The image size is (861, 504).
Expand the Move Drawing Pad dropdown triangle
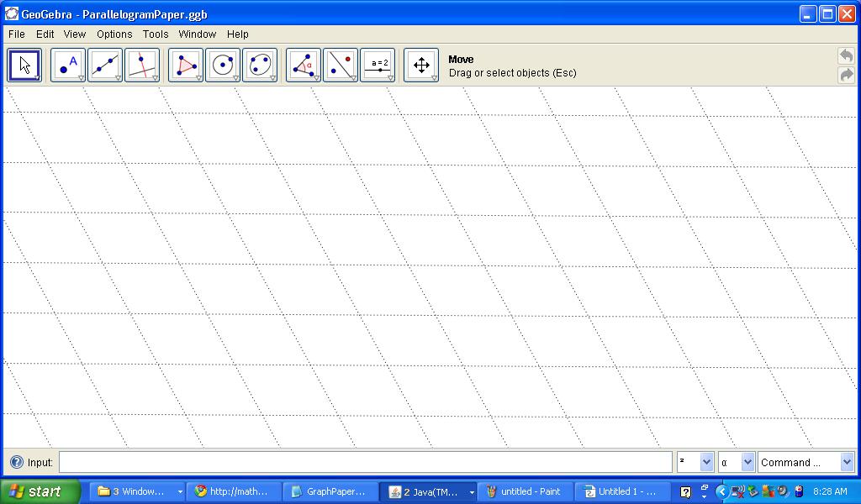click(435, 78)
